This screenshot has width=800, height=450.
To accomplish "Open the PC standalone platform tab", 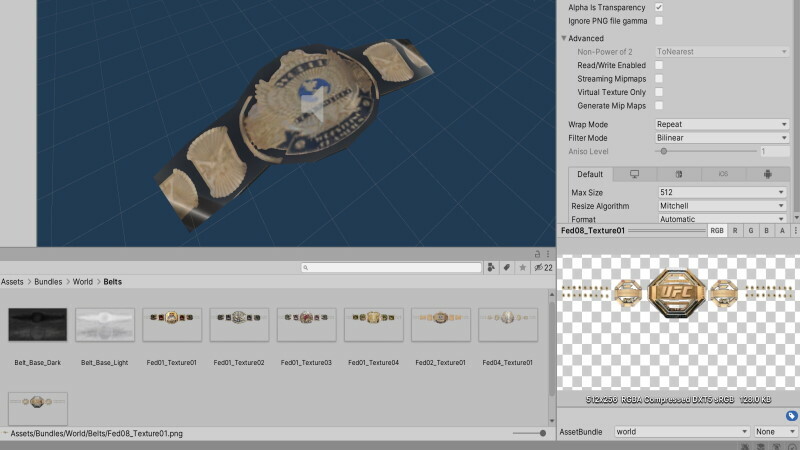I will [x=634, y=174].
